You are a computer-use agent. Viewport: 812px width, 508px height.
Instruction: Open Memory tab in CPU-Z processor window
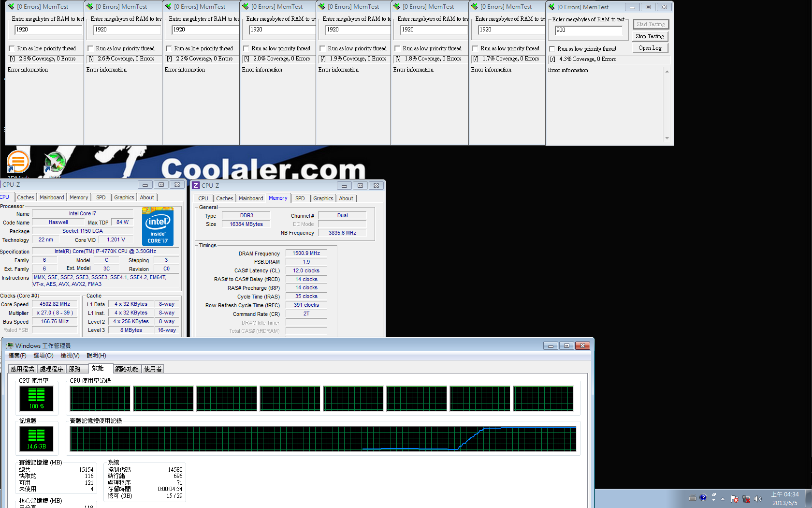(x=79, y=197)
